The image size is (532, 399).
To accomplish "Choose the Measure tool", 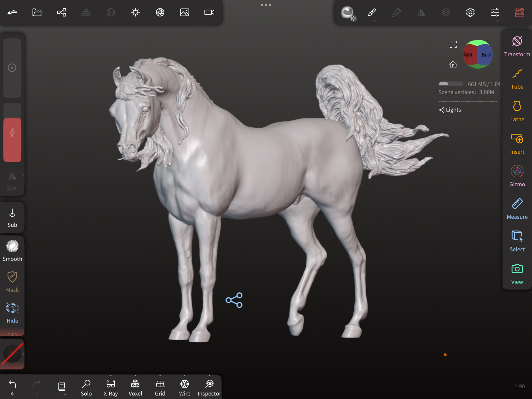I will [x=517, y=209].
